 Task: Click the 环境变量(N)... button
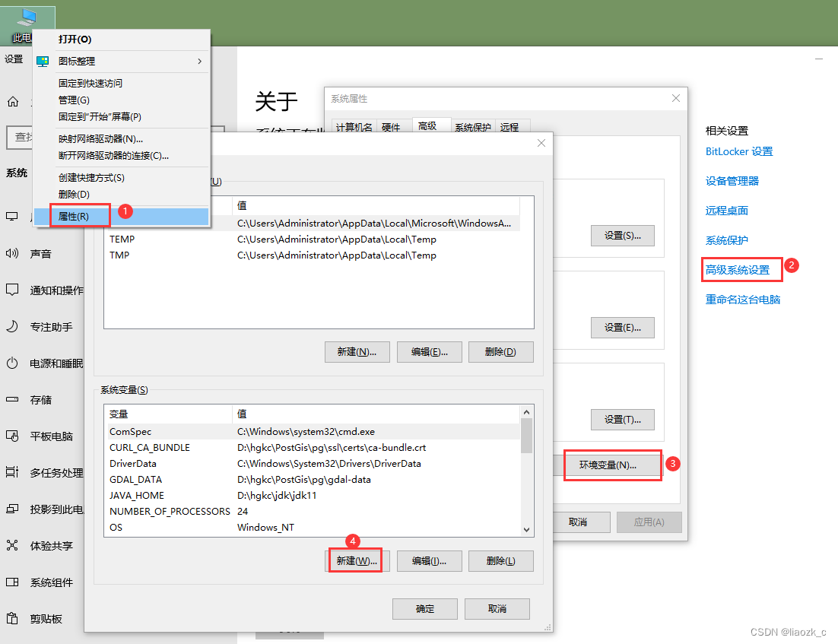tap(608, 465)
